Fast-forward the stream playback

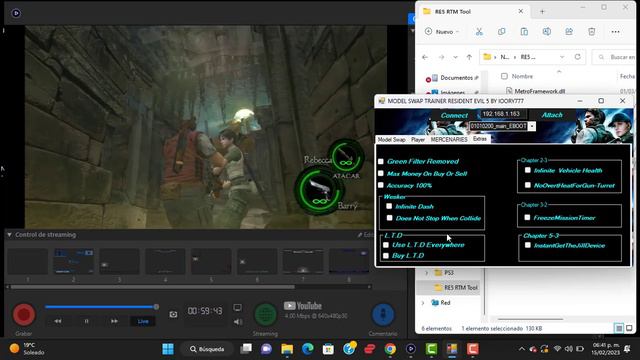114,321
